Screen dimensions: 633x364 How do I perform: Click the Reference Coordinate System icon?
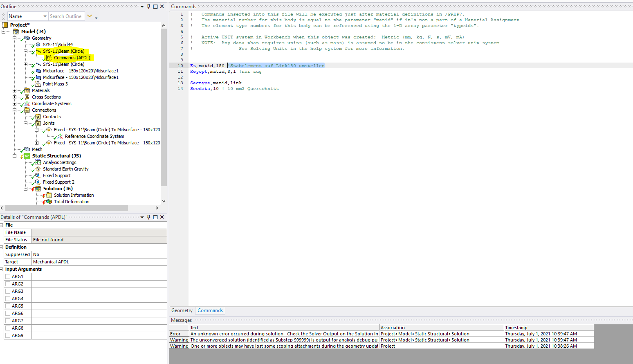pyautogui.click(x=60, y=136)
